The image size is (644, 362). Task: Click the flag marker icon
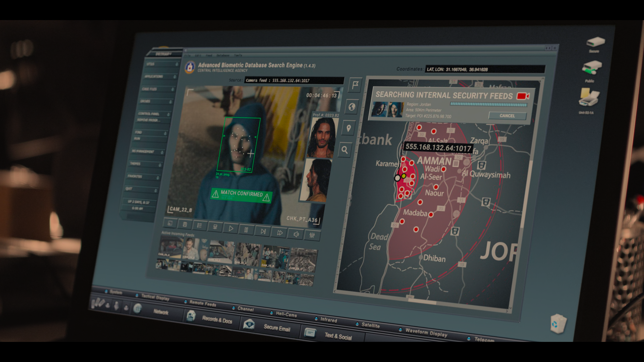355,85
